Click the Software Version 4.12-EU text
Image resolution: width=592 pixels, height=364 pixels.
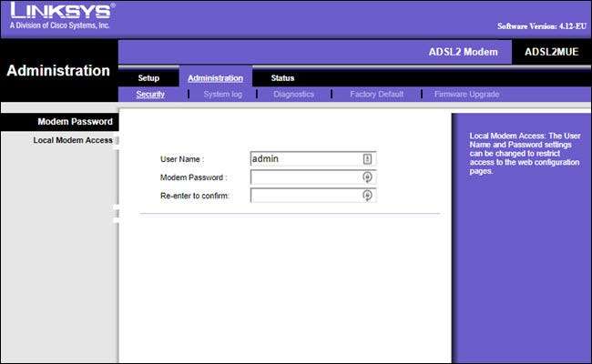pyautogui.click(x=542, y=26)
